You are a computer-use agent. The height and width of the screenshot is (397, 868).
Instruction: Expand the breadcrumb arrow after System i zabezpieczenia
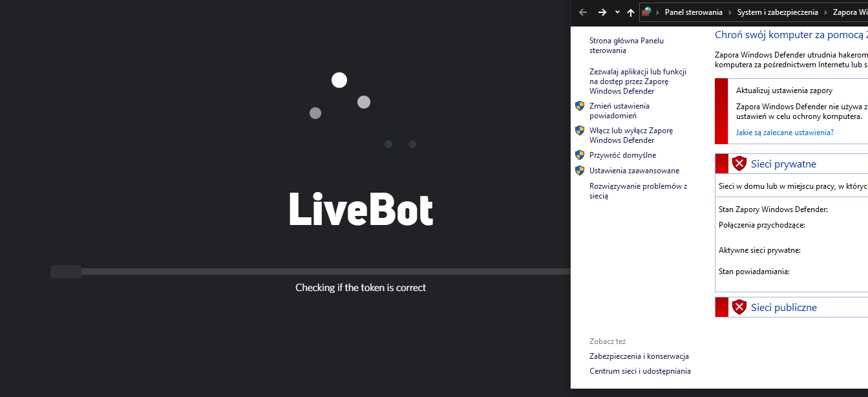coord(825,12)
